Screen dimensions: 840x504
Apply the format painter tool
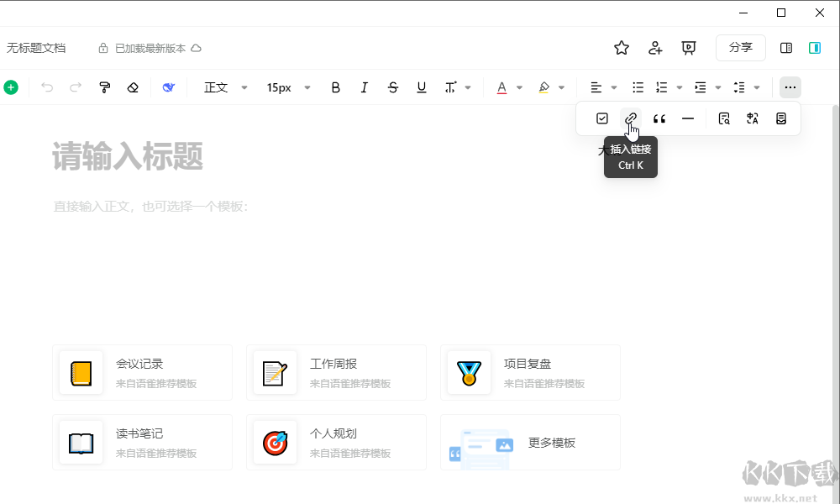click(104, 87)
